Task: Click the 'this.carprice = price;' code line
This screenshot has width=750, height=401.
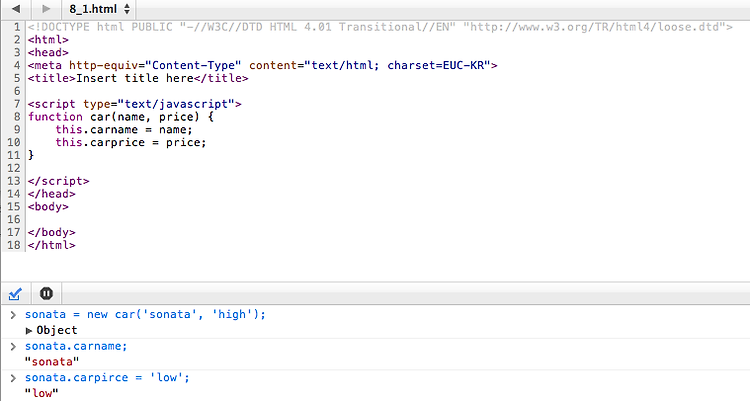Action: coord(131,143)
